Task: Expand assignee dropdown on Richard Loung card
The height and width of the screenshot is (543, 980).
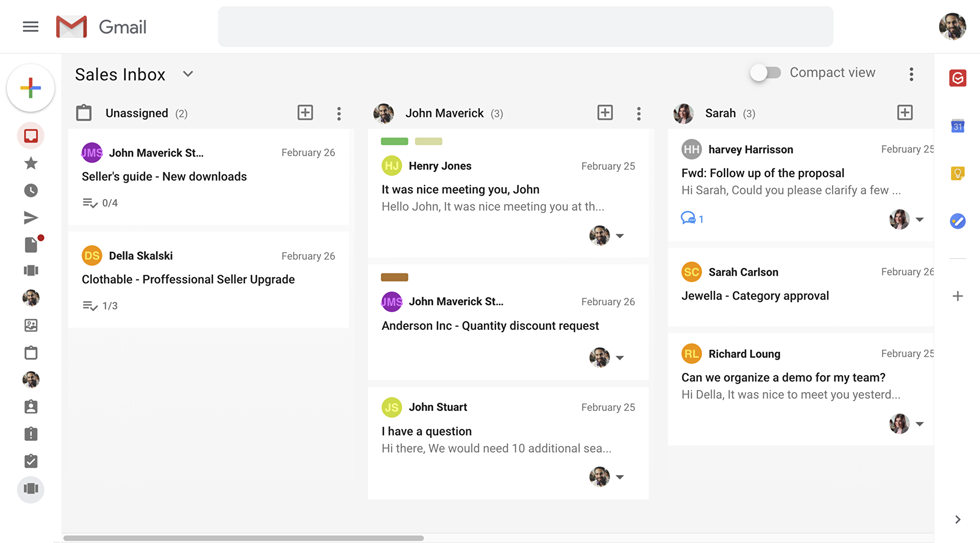Action: pyautogui.click(x=920, y=424)
